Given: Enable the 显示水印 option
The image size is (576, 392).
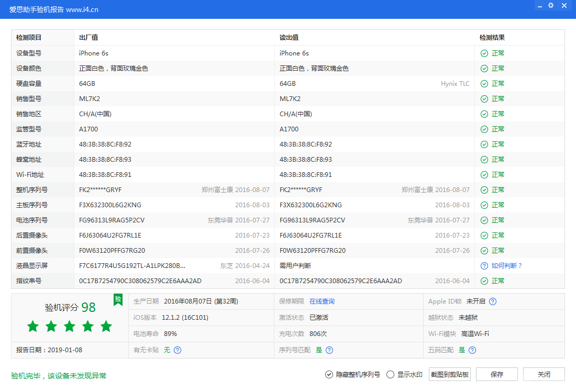Looking at the screenshot, I should pyautogui.click(x=404, y=374).
